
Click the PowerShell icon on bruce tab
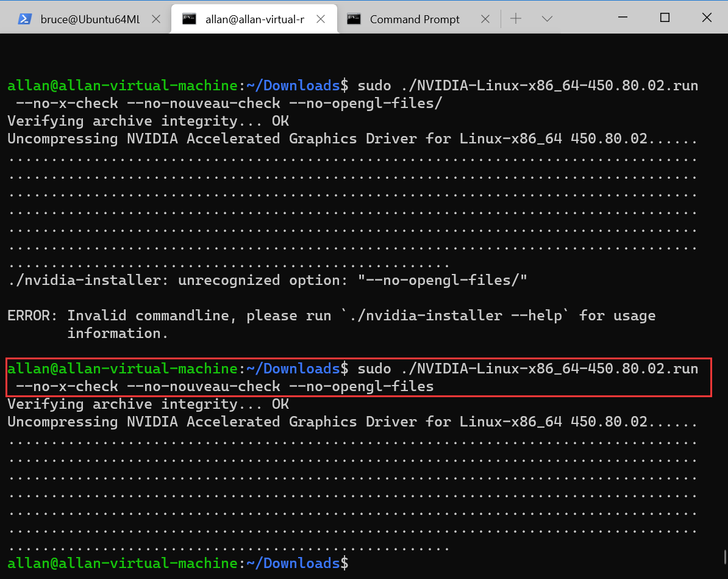tap(24, 19)
